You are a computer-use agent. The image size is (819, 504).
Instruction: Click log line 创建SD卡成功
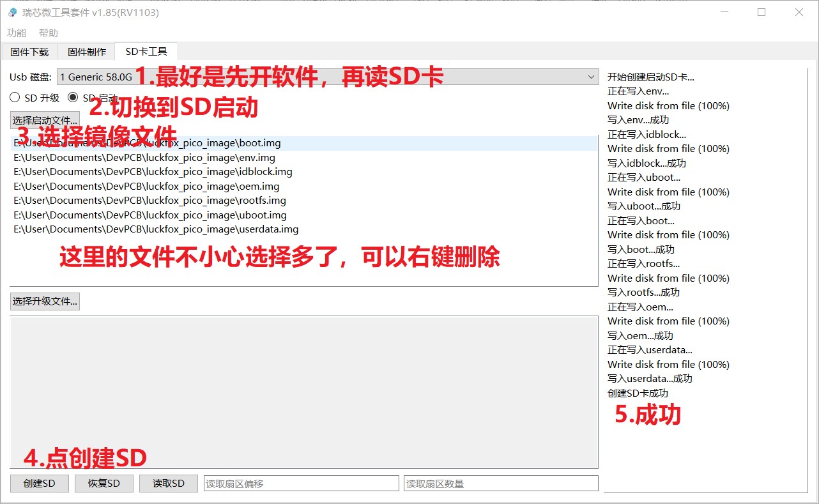tap(638, 393)
